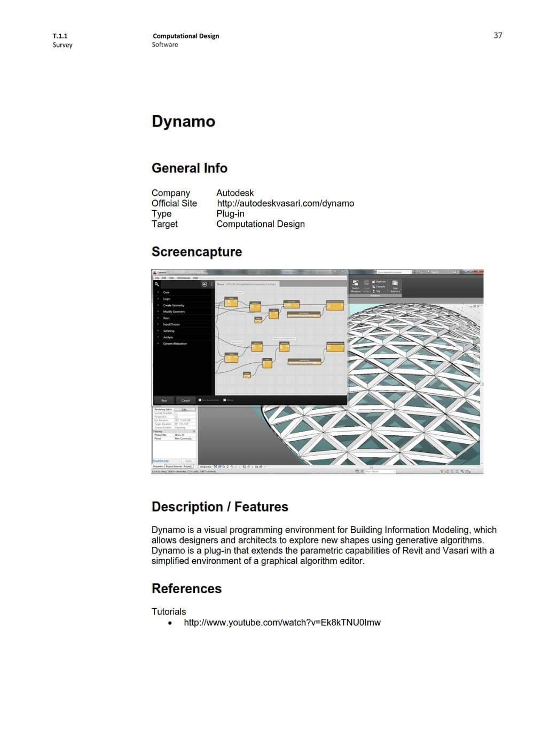Open the Edit menu in Dynamo
This screenshot has height=756, width=534.
[164, 277]
